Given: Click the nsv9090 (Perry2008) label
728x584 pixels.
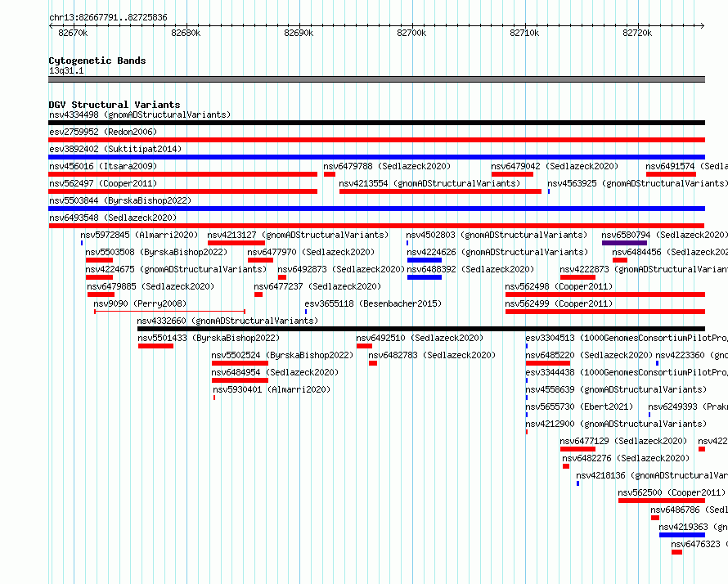Looking at the screenshot, I should coord(140,303).
